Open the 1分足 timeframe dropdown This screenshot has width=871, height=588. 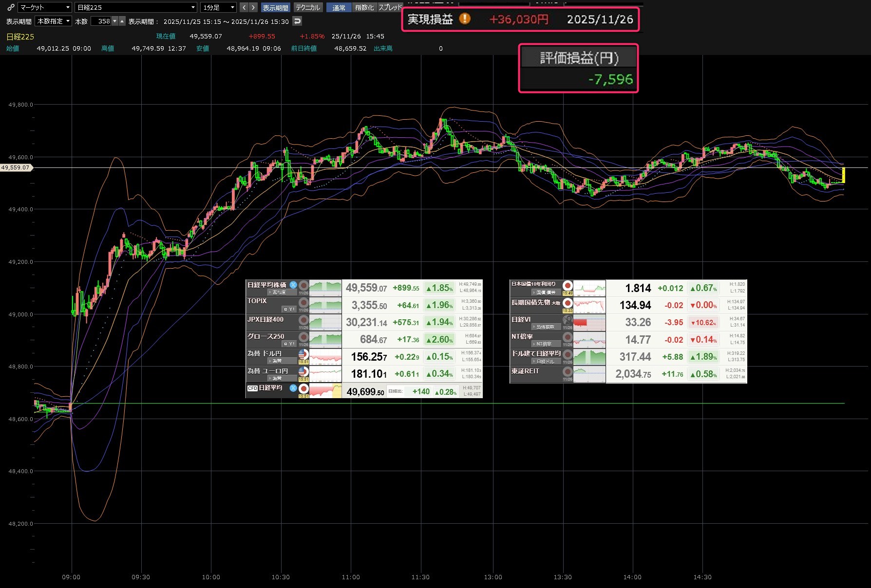218,7
